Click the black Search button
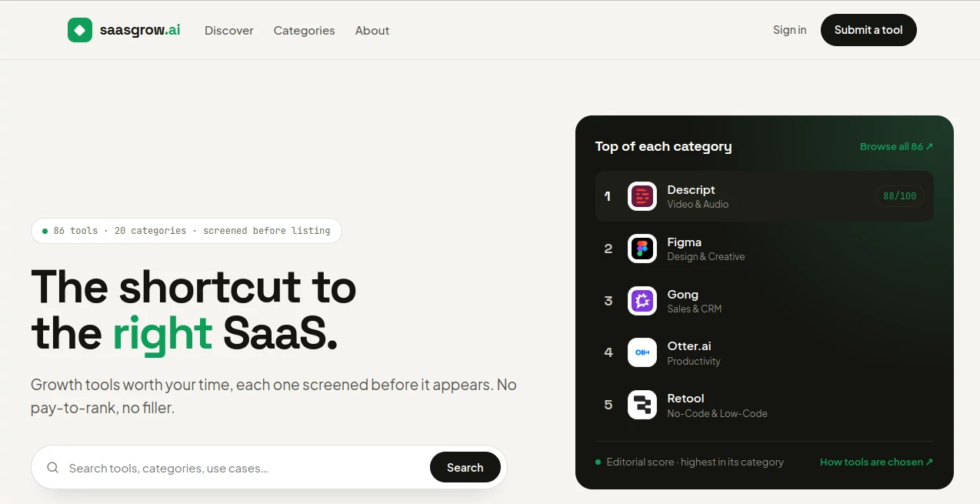This screenshot has height=504, width=980. [x=465, y=467]
